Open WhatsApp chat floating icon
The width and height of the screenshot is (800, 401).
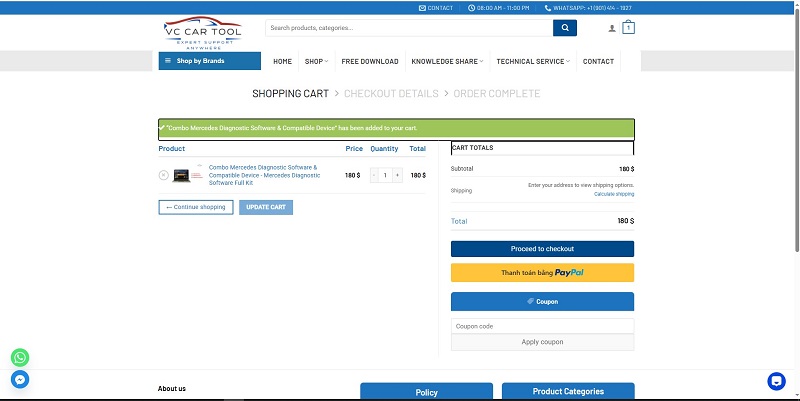click(20, 357)
